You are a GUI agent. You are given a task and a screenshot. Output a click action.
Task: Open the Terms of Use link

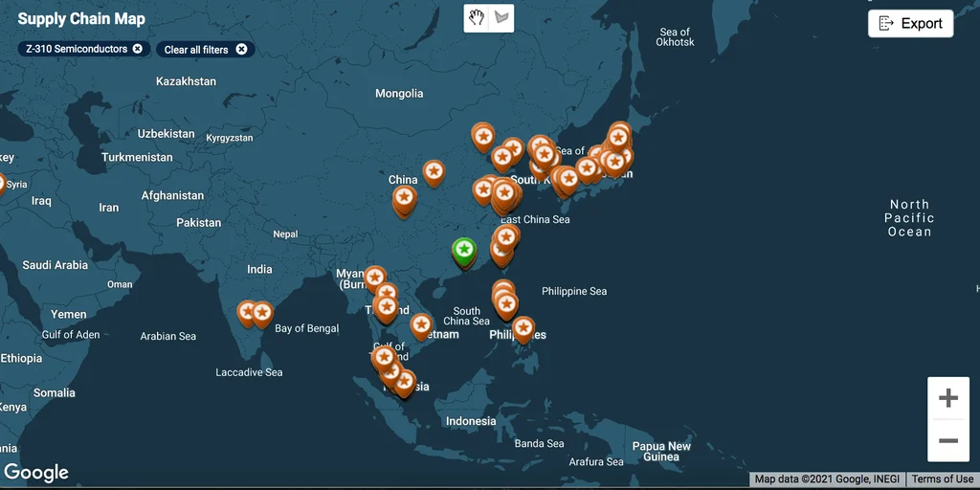[943, 479]
